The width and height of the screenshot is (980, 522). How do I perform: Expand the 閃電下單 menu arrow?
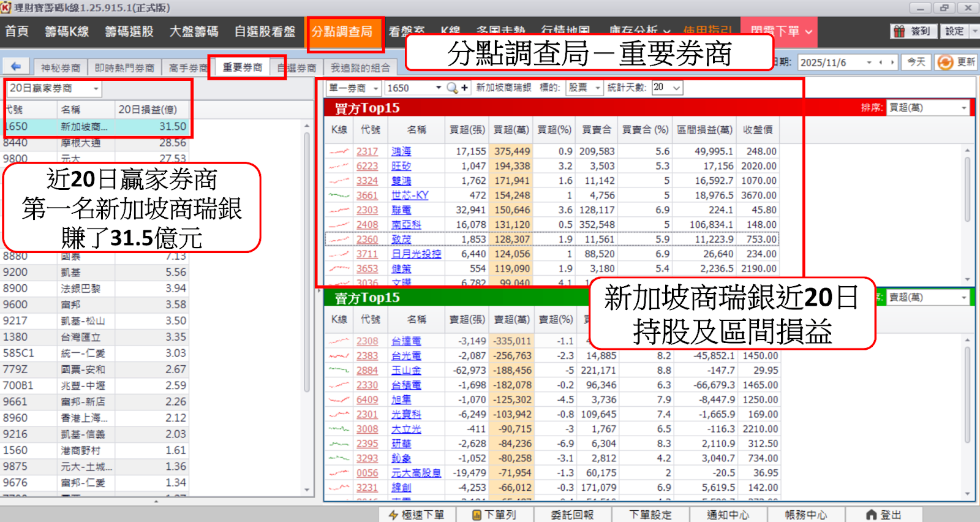pos(809,31)
